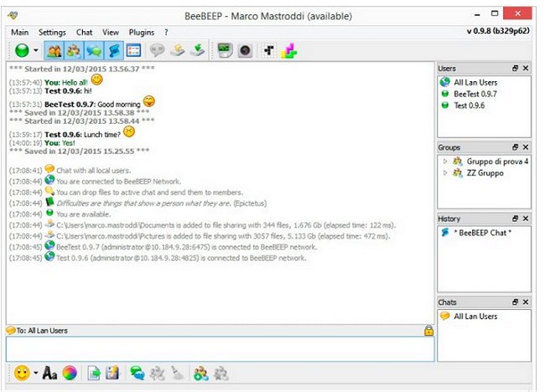The image size is (545, 392).
Task: Click the send file document arrow icon
Action: (94, 374)
